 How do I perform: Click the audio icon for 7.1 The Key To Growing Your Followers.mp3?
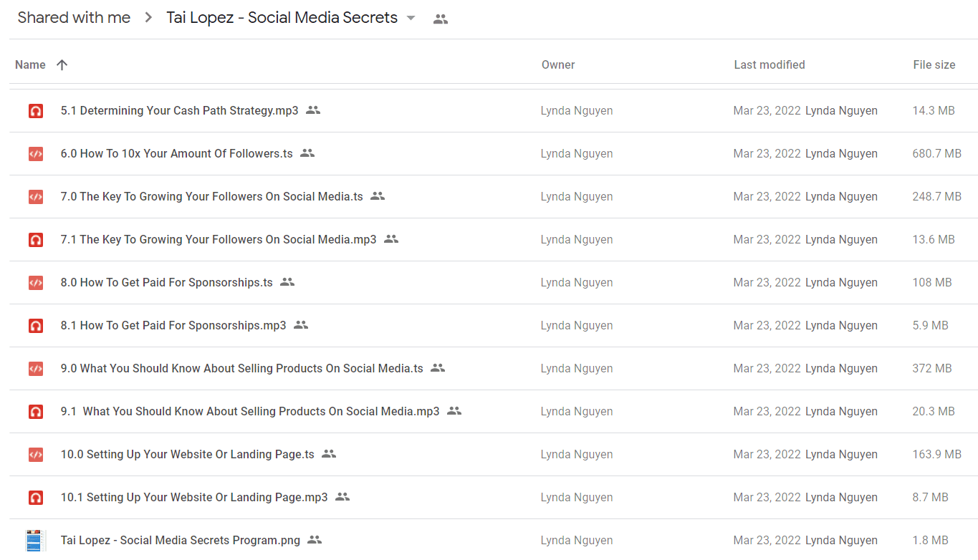35,239
